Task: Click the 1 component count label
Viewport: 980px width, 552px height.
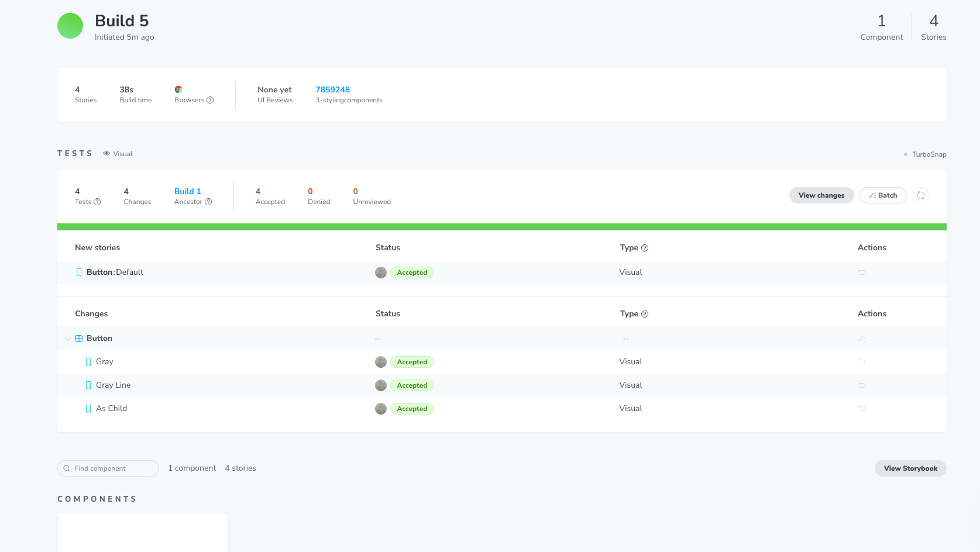Action: pyautogui.click(x=192, y=468)
